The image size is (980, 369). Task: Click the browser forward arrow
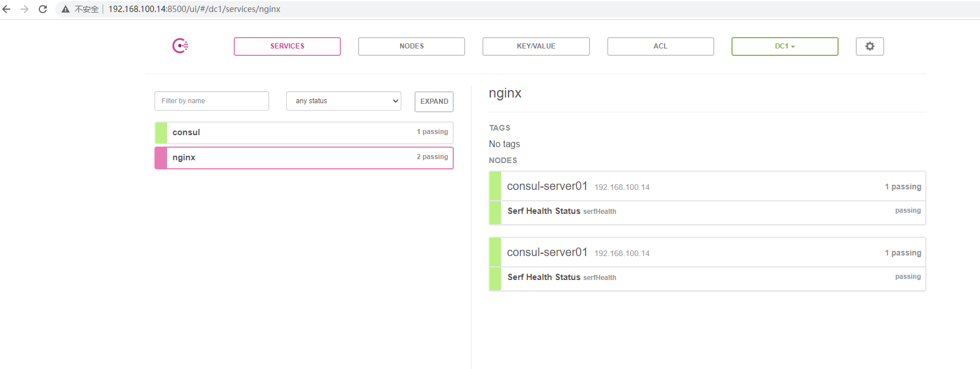25,9
